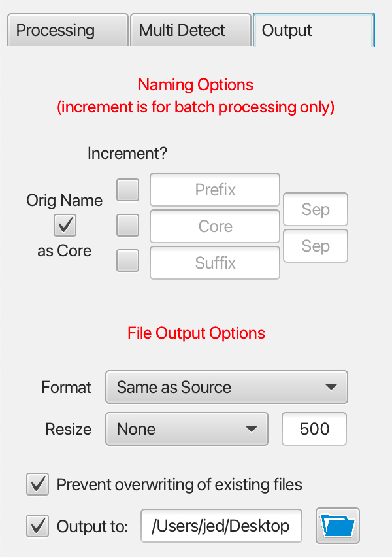Click the Prefix text field

click(x=215, y=190)
